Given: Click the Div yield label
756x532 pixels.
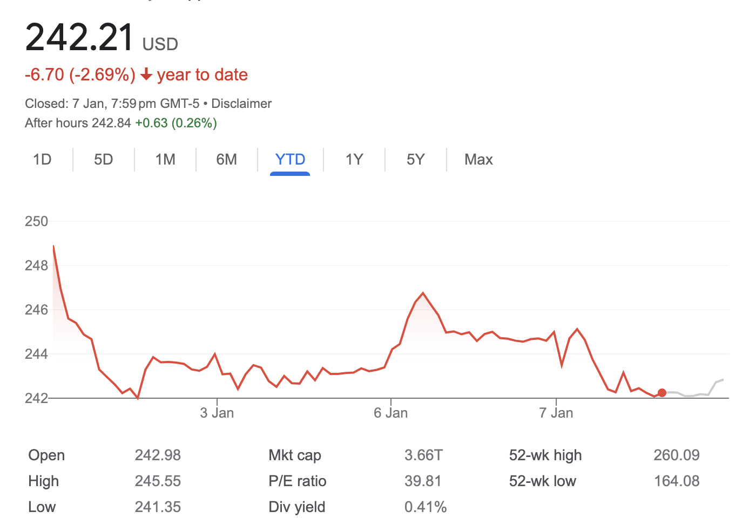Looking at the screenshot, I should click(x=297, y=507).
